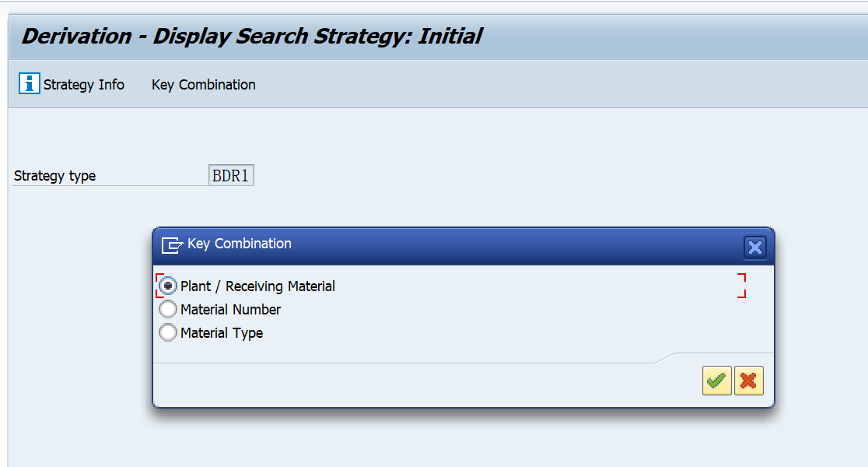Screen dimensions: 868x467
Task: Click the dialog icon beside Key Combination title
Action: pyautogui.click(x=170, y=244)
